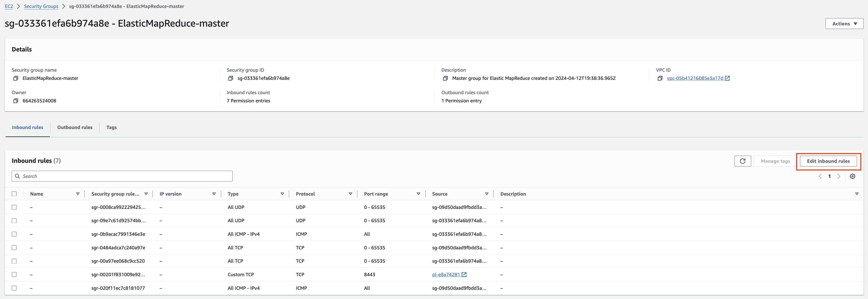Viewport: 868px width, 299px height.
Task: Open external link icon beside pl-e8a74281
Action: [464, 275]
